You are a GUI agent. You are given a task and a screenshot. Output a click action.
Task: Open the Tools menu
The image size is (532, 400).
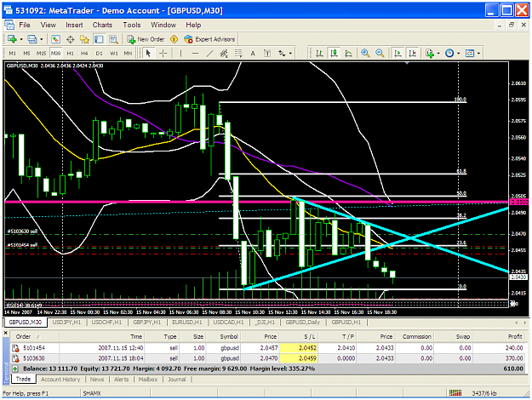[x=132, y=25]
